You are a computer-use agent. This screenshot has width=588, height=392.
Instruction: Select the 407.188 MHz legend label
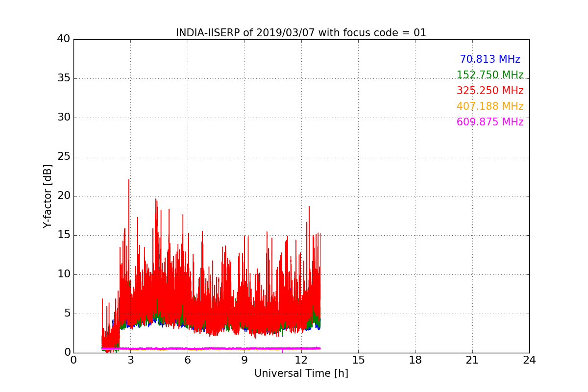490,106
